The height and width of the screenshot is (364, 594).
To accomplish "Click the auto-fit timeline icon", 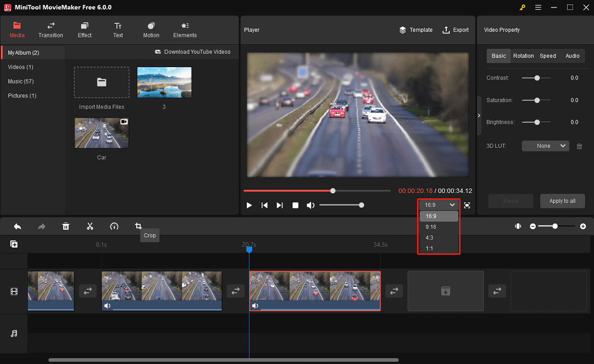I will [x=518, y=226].
